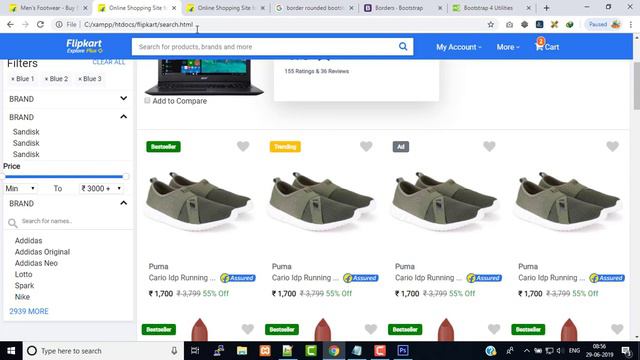Select the Nike brand filter
The height and width of the screenshot is (360, 640).
[22, 297]
